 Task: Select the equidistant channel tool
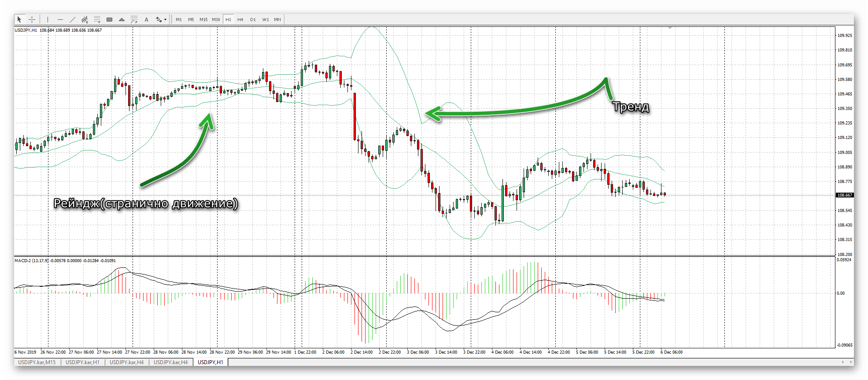(85, 19)
